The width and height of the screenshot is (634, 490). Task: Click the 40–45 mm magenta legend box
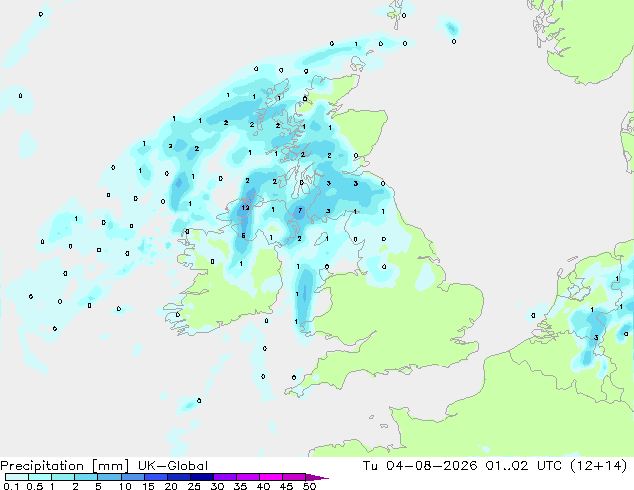click(271, 477)
